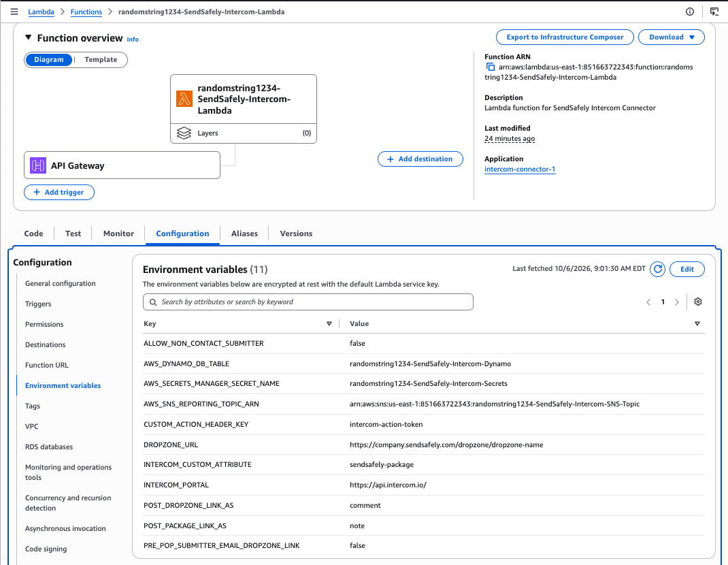The image size is (728, 565).
Task: Click the Add destination button
Action: click(420, 159)
